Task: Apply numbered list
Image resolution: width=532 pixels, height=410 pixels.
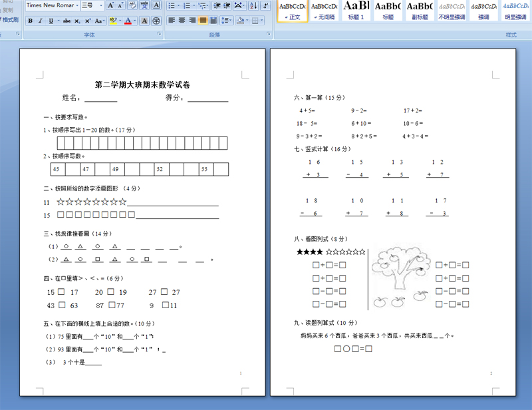Action: coord(187,5)
